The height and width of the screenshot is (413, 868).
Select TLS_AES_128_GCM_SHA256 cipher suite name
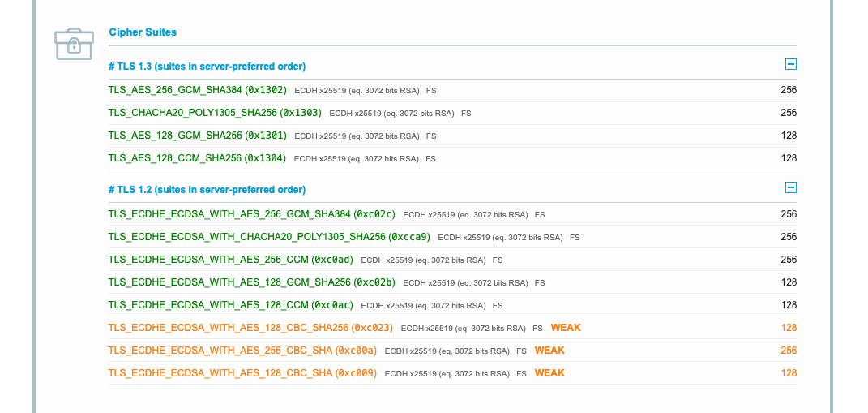coord(197,136)
